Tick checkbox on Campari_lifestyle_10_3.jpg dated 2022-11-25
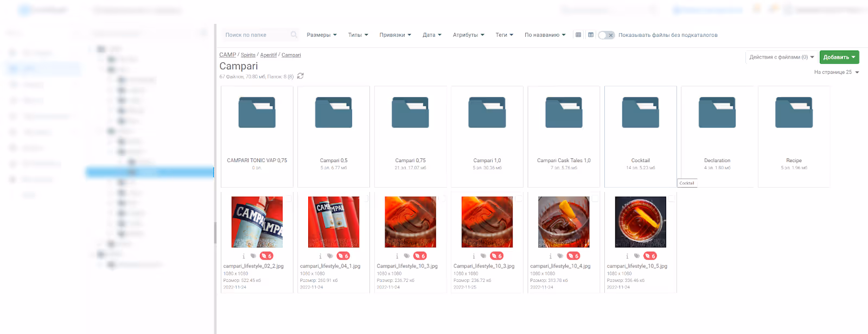The width and height of the screenshot is (868, 334). point(519,199)
